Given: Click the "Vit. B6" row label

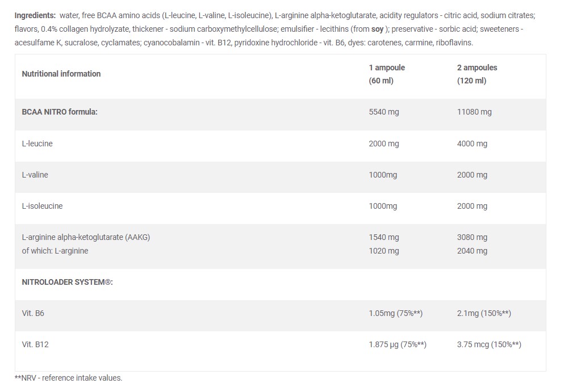Looking at the screenshot, I should (x=33, y=313).
